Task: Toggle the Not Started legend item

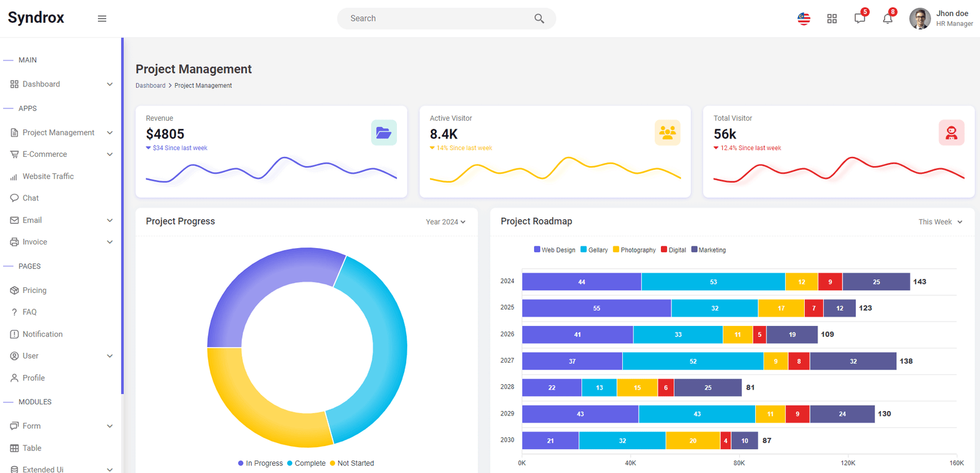Action: 352,463
